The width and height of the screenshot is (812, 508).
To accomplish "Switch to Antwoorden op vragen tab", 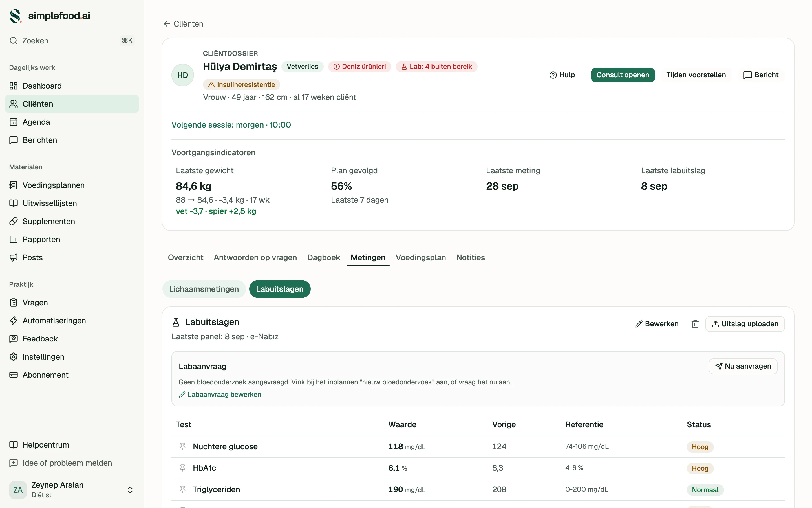I will 255,258.
